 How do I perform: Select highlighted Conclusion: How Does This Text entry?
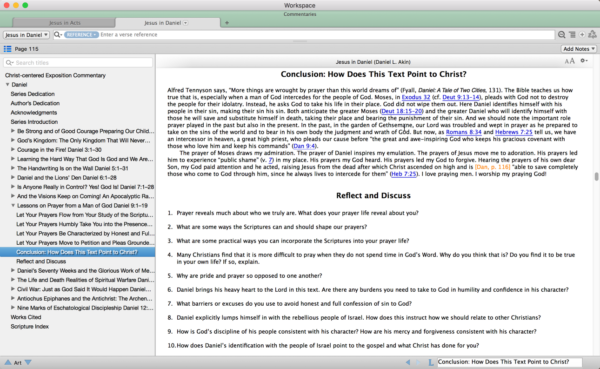(x=77, y=252)
